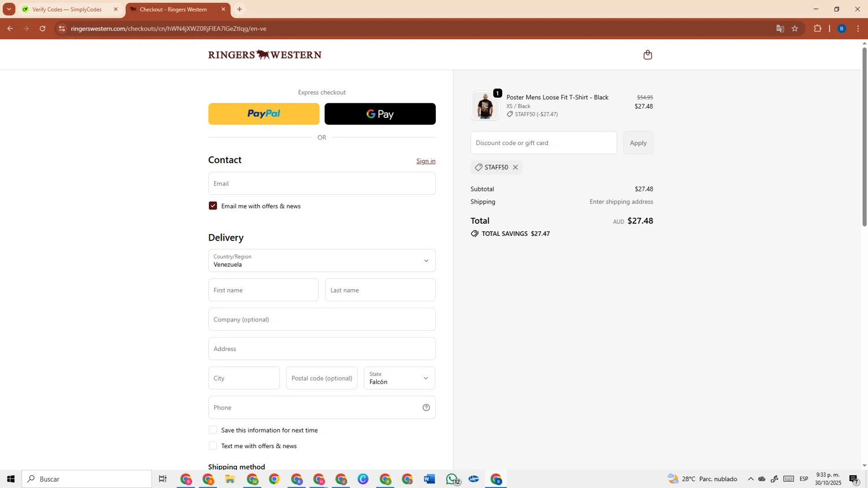Close the Verify Codes SimplyCodes tab

click(116, 9)
